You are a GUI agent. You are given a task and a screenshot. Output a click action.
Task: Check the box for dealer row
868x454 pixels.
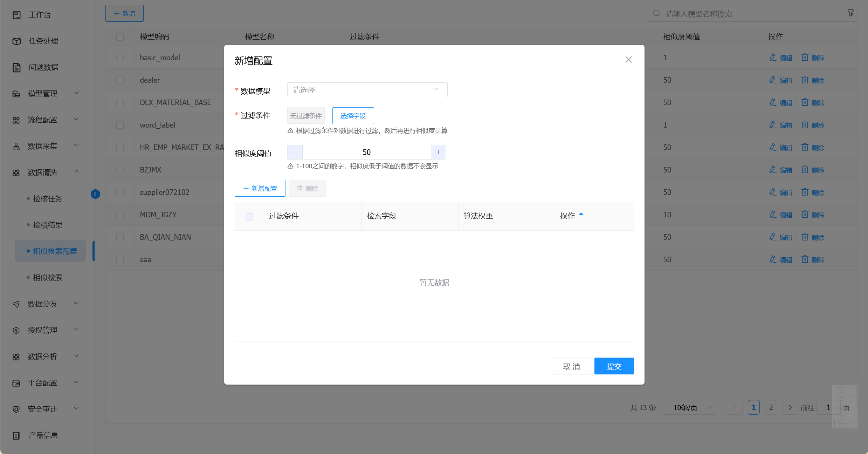pyautogui.click(x=120, y=80)
